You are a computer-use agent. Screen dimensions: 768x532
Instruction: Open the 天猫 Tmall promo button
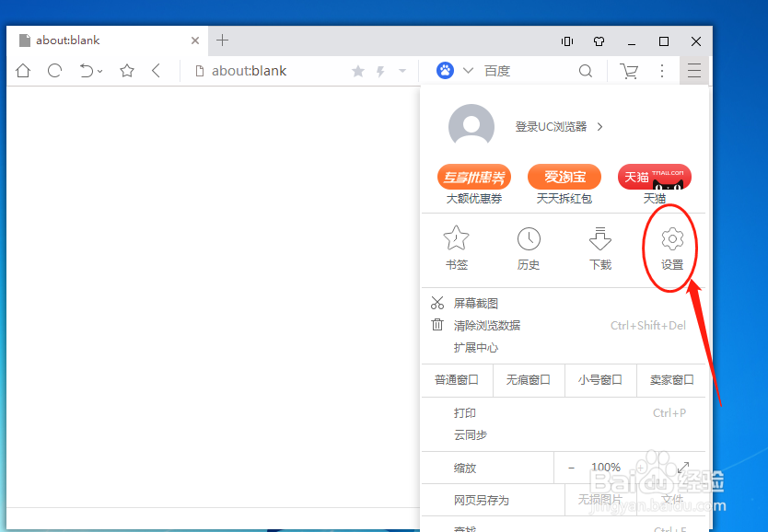[x=655, y=184]
